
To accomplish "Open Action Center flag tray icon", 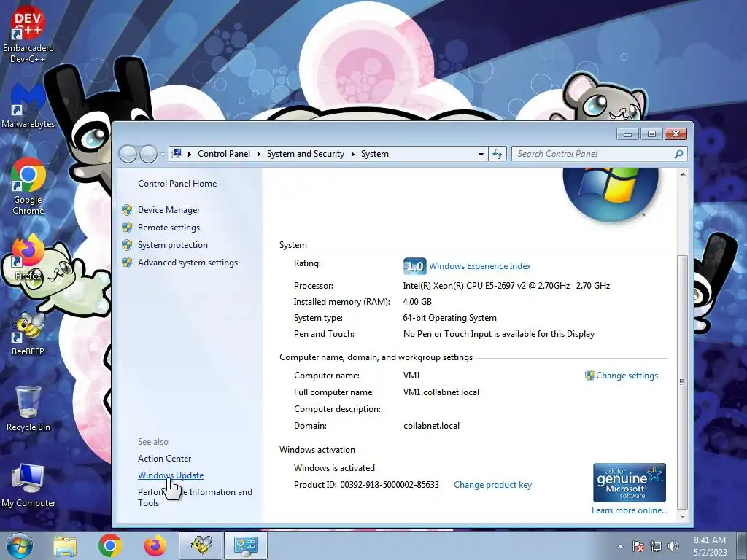I will pos(638,546).
